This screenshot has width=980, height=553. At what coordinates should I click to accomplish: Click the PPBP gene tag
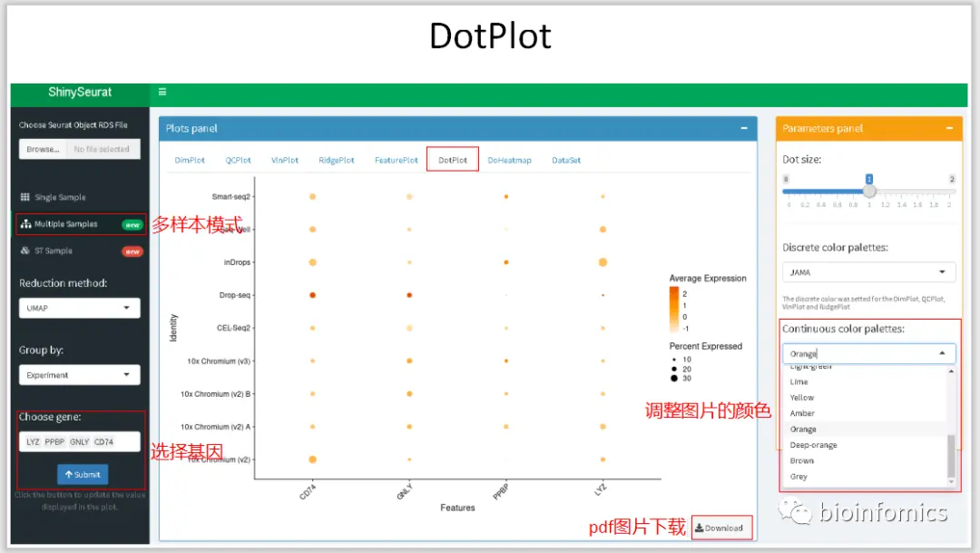54,441
